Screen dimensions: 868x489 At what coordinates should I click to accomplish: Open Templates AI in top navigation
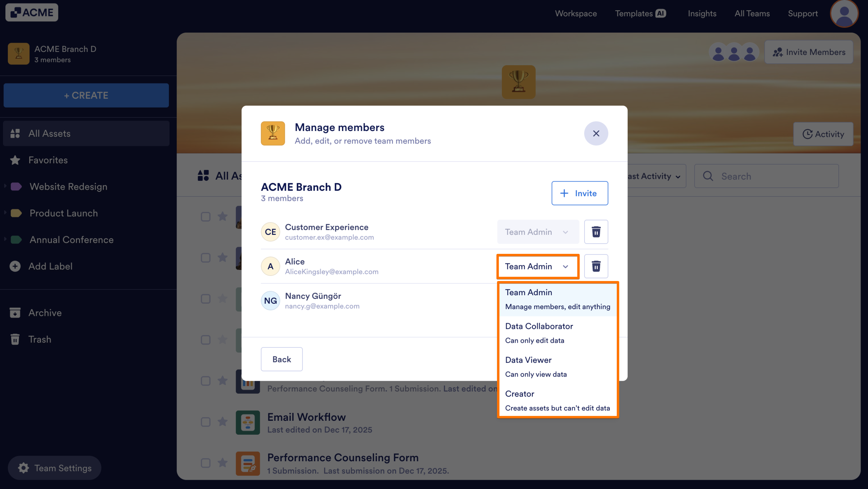pos(640,14)
